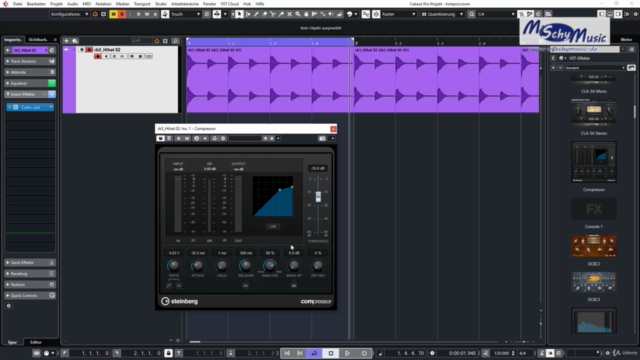The image size is (640, 360).
Task: Click the first rb3_Hihat 02 audio event
Action: 269,80
